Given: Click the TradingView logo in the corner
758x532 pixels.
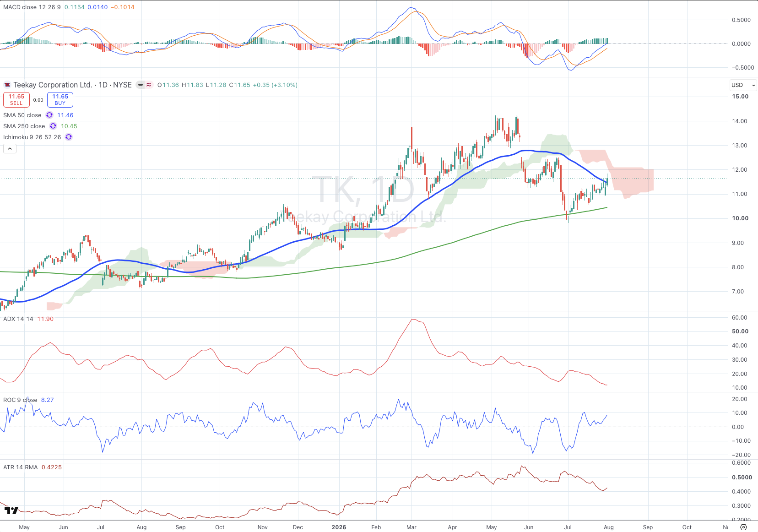Looking at the screenshot, I should click(x=11, y=510).
